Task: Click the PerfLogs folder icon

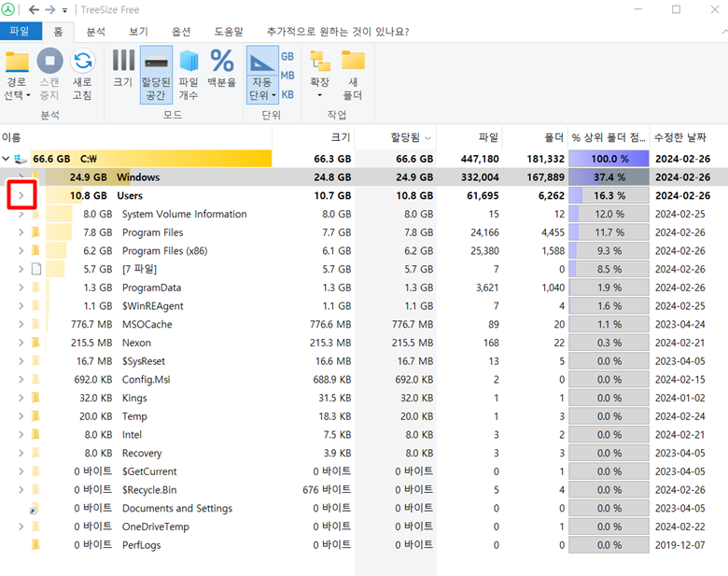Action: tap(35, 545)
